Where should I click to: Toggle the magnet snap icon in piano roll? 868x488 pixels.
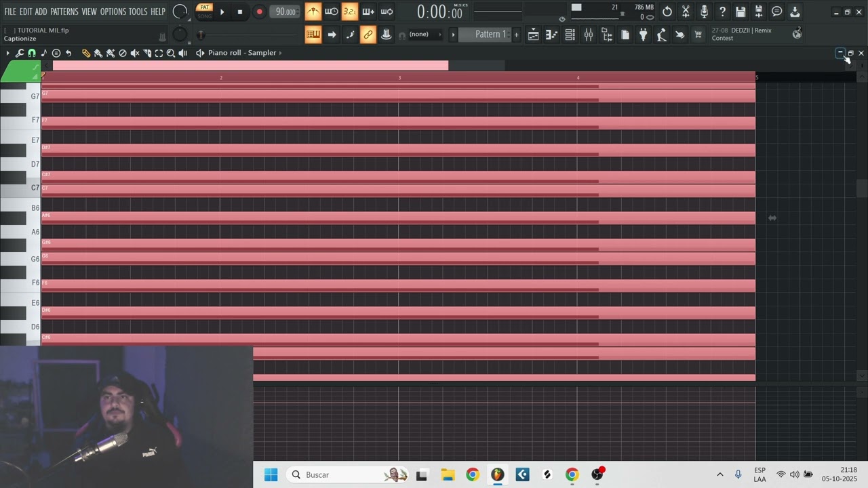click(32, 53)
